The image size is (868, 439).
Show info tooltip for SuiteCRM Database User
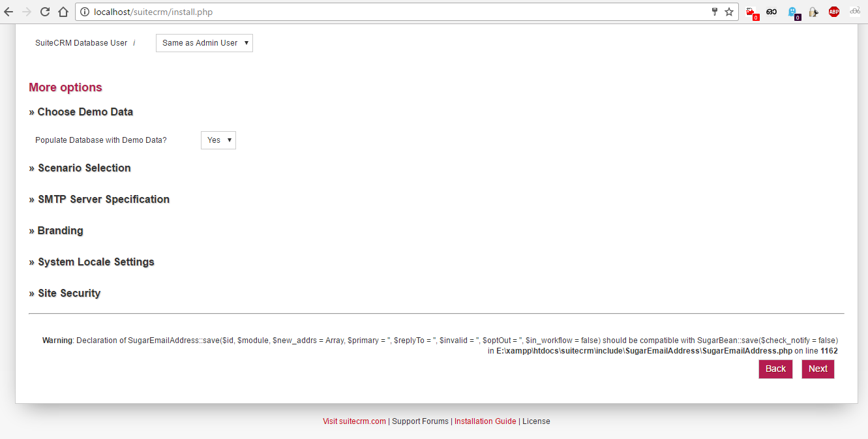pyautogui.click(x=134, y=43)
